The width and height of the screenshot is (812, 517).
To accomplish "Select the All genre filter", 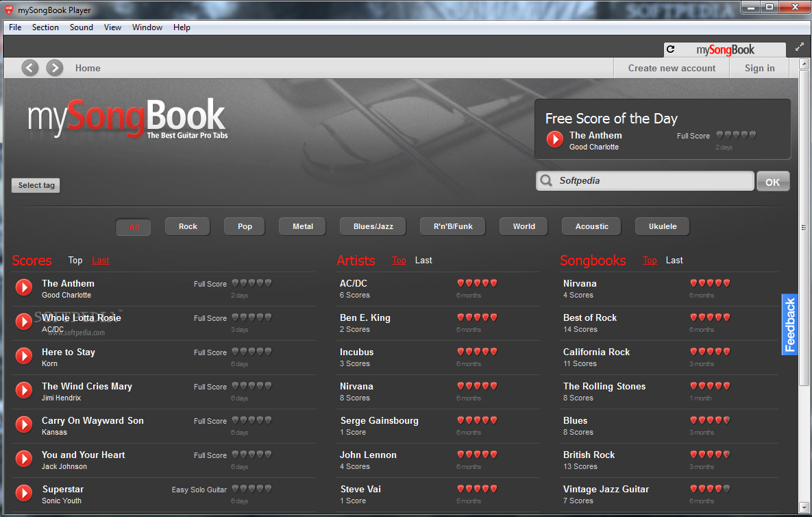I will coord(134,227).
